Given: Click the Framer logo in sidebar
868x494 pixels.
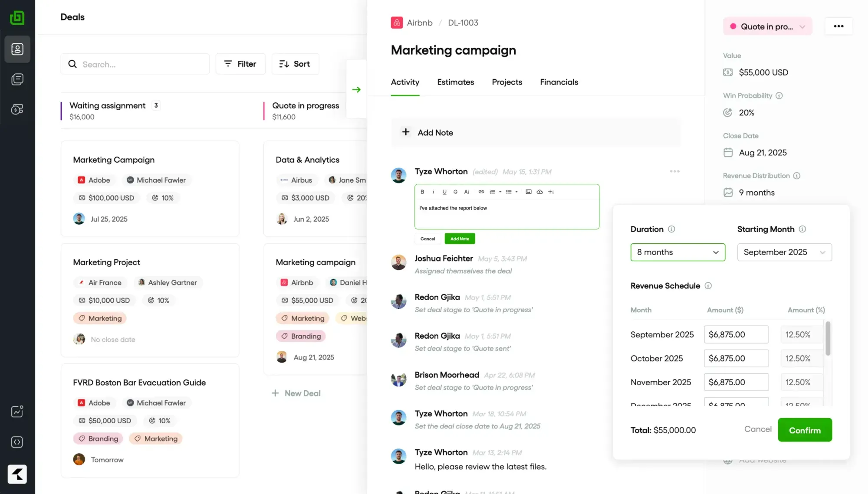Looking at the screenshot, I should [x=17, y=474].
